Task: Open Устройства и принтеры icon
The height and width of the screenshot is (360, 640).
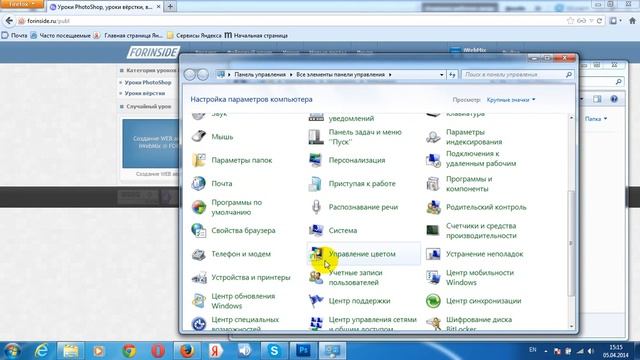Action: pos(199,277)
